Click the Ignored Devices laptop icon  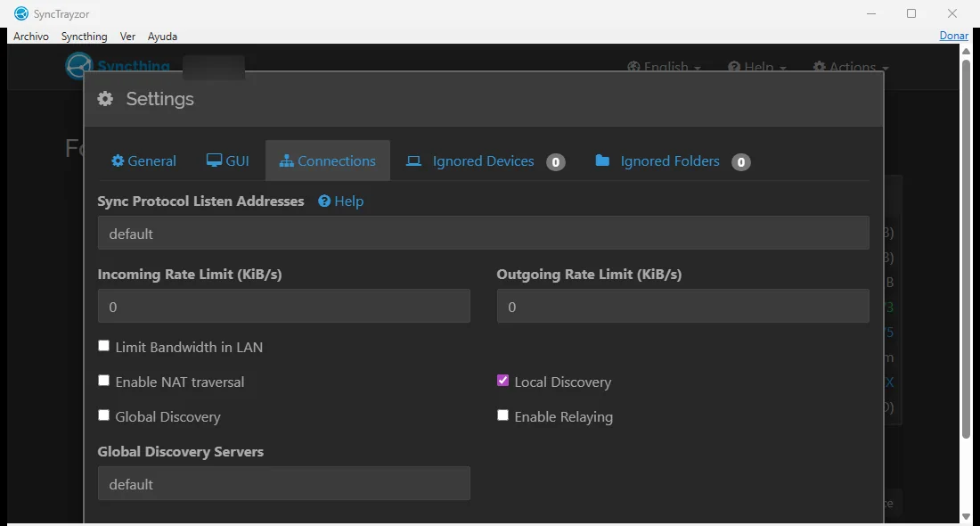pos(413,161)
